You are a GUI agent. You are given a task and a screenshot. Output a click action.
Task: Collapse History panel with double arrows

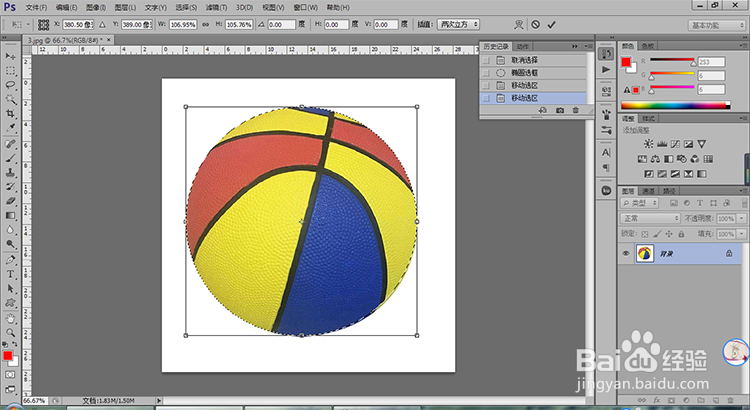point(574,46)
